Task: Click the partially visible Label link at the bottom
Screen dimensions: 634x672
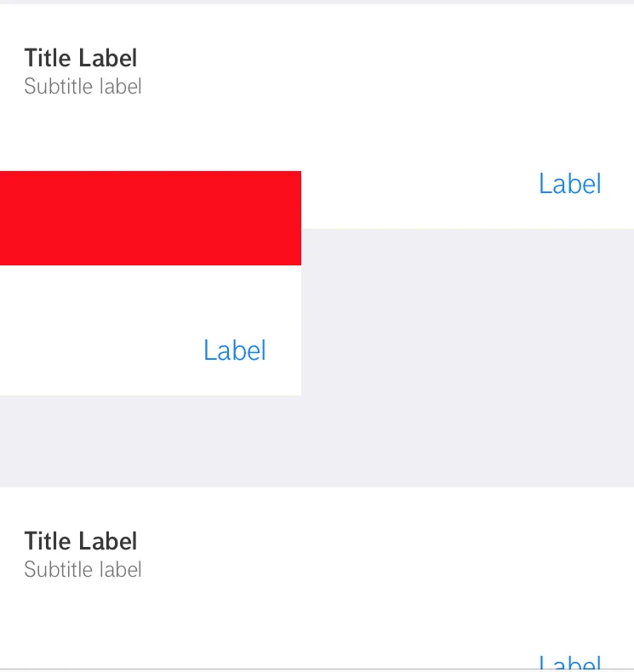Action: 569,663
